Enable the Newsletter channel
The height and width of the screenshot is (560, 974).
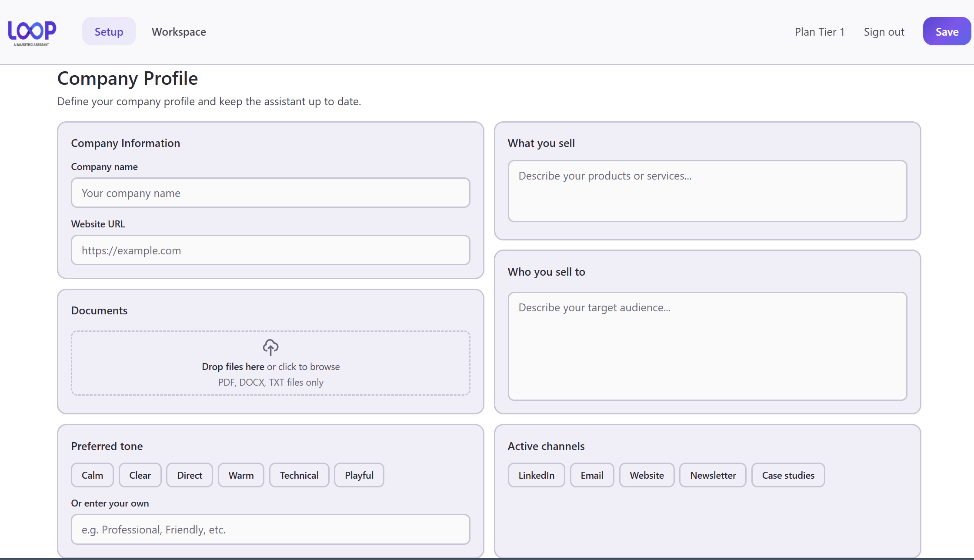coord(713,475)
